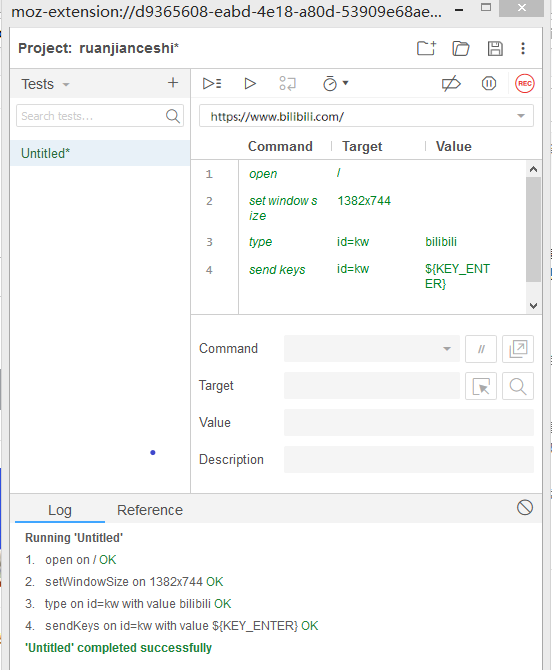Click search tests magnifier icon
The image size is (552, 670).
tap(173, 116)
